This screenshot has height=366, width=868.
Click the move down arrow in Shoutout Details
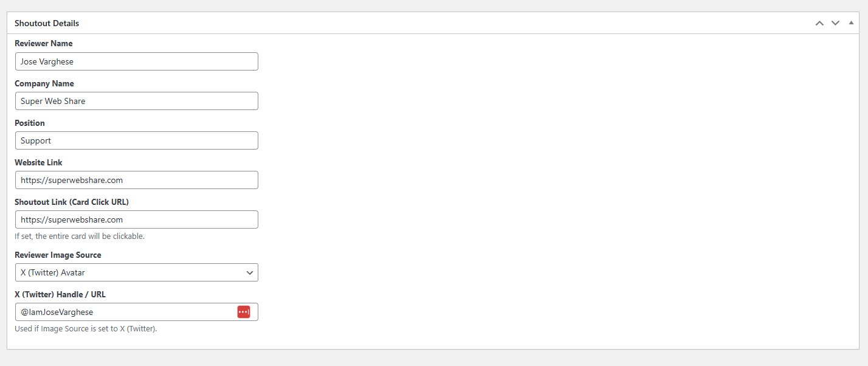[835, 23]
